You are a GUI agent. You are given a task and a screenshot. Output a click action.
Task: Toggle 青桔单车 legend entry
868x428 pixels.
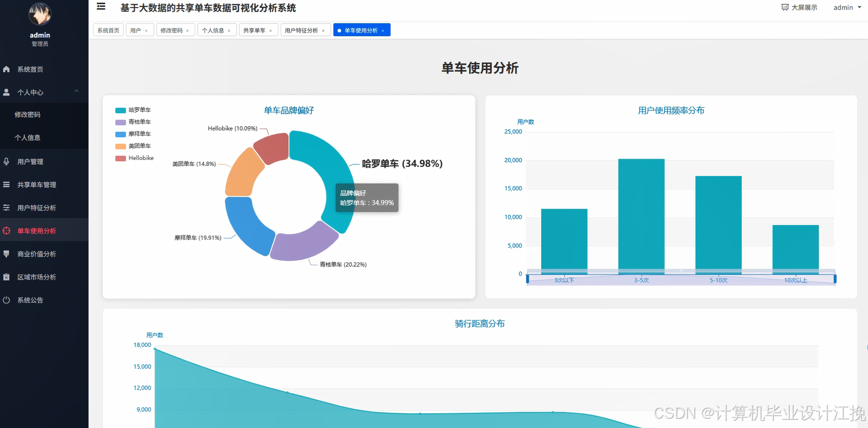point(133,122)
